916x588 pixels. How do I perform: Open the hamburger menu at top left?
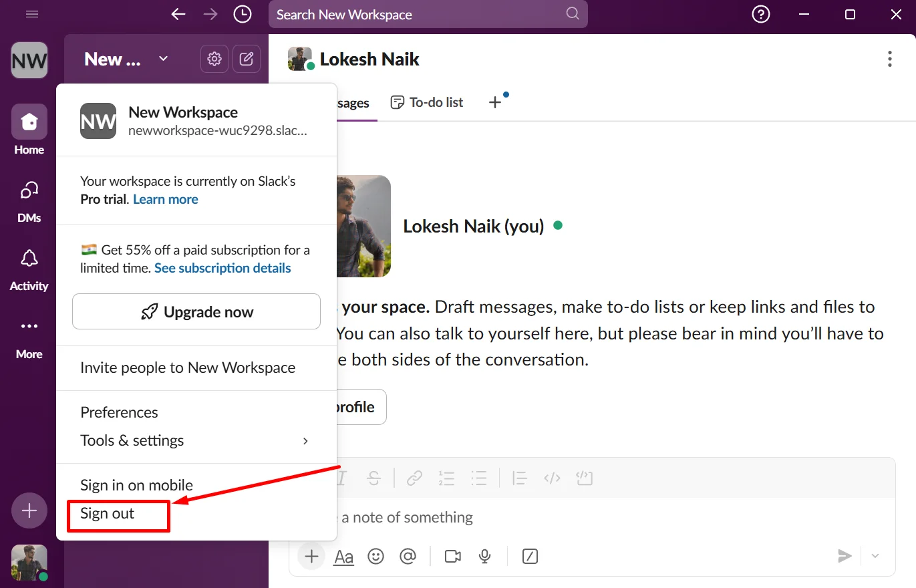[31, 14]
